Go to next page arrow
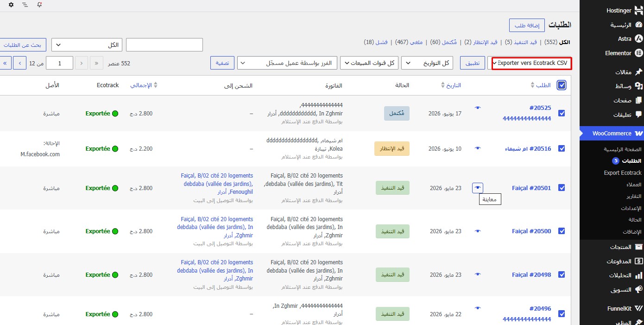Screen dimensions: 644x325 [19, 63]
